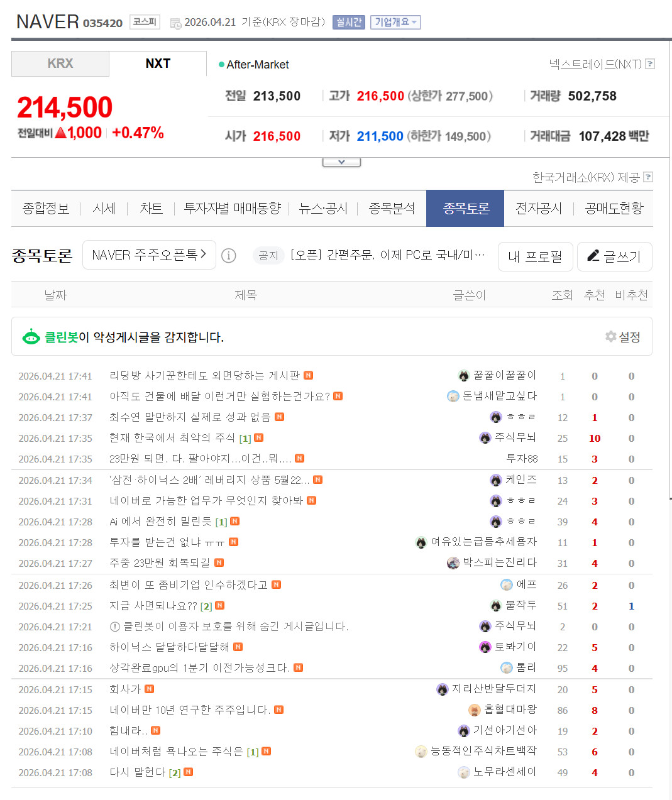
Task: Click the calendar icon before 2026.04.21 date
Action: tap(176, 23)
